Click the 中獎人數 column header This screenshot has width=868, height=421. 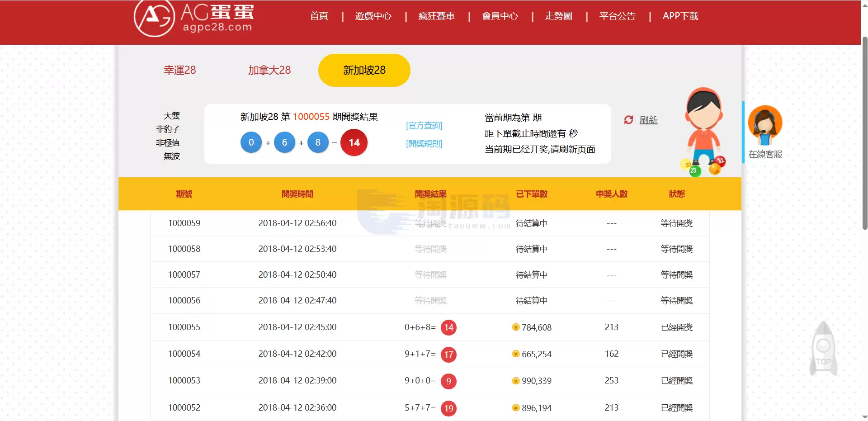click(x=612, y=194)
